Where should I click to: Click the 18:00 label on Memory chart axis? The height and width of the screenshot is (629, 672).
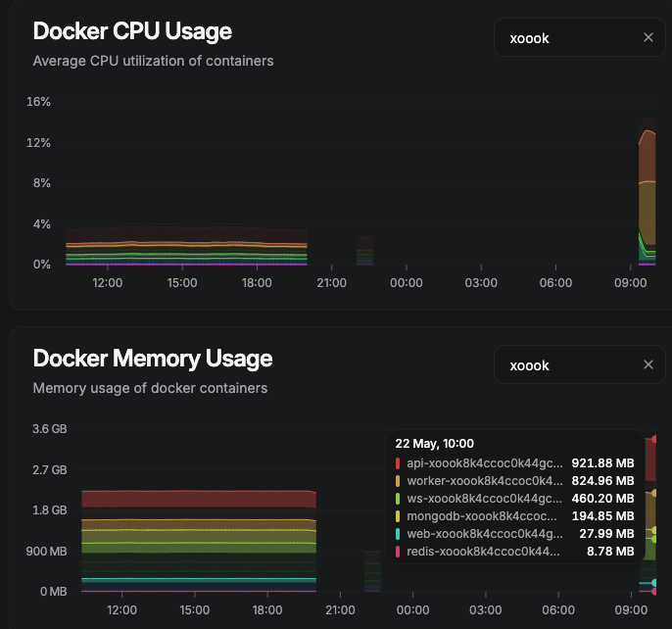(269, 609)
